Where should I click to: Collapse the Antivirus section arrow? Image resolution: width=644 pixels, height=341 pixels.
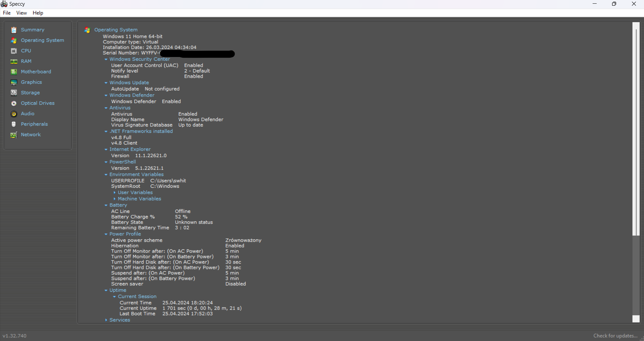coord(106,108)
